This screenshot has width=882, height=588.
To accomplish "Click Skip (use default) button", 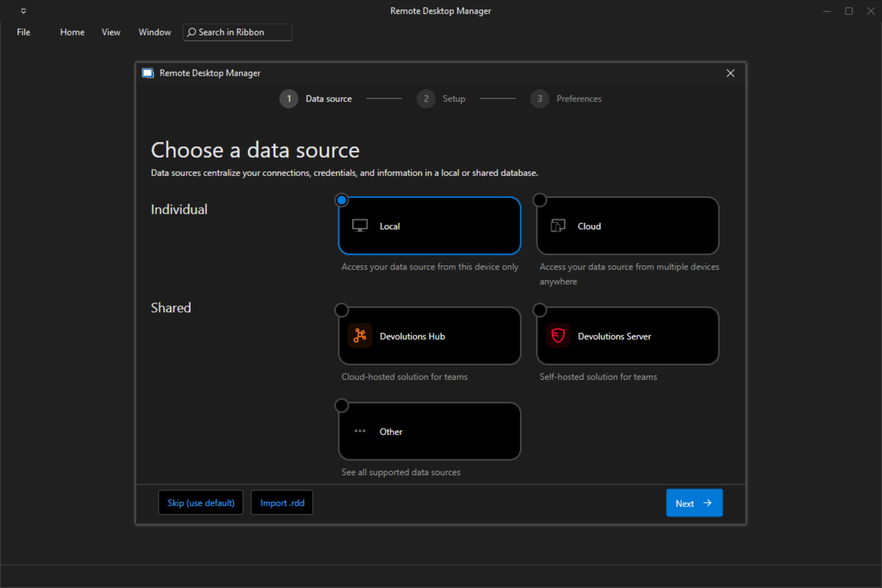I will (x=201, y=502).
